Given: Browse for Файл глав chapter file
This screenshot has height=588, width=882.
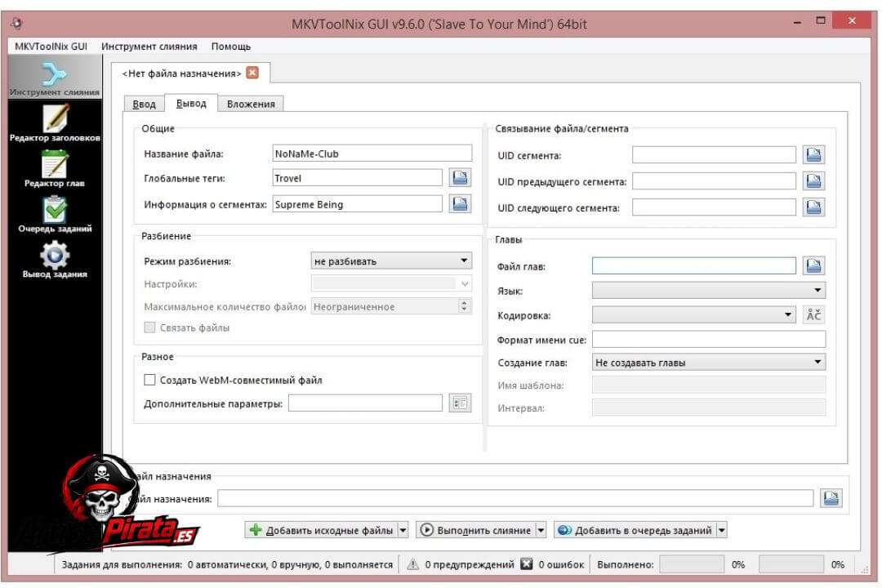Looking at the screenshot, I should pos(813,265).
